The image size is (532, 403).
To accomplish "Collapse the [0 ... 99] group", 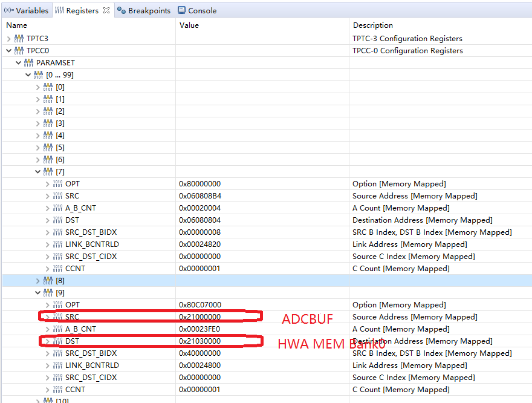I will (28, 74).
